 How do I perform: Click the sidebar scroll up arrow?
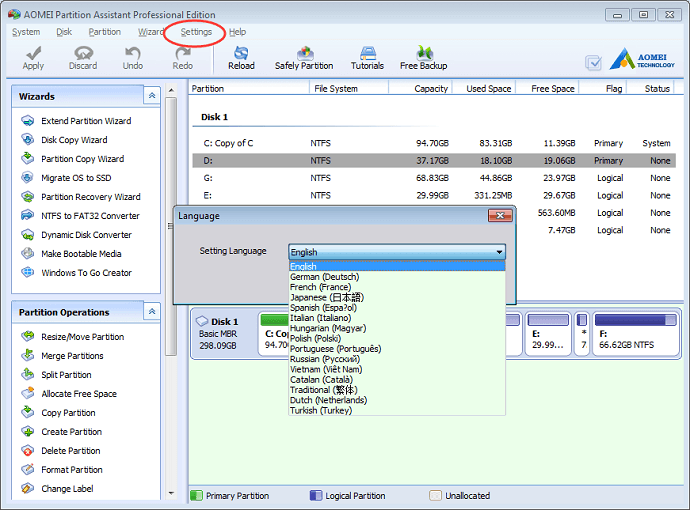(172, 90)
